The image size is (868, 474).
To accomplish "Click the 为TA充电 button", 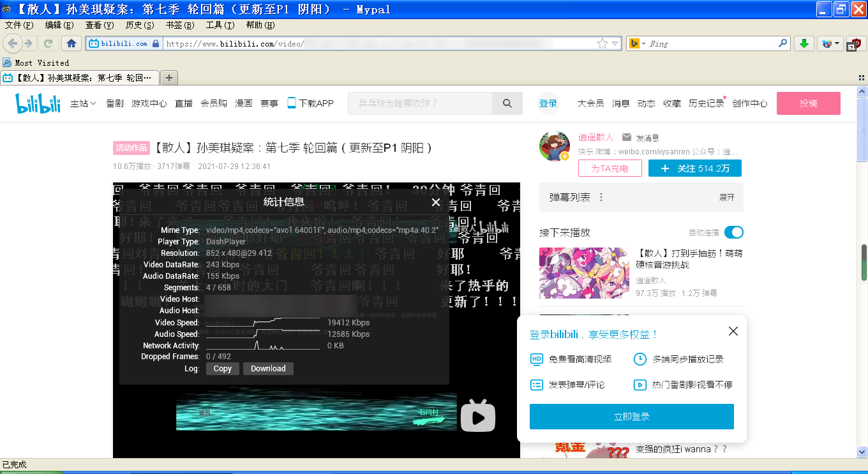I will [x=610, y=168].
